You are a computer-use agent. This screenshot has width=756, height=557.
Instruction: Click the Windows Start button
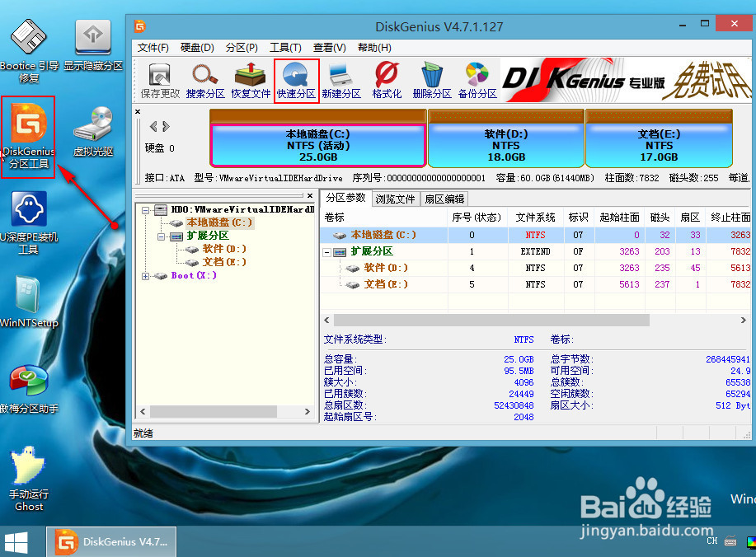pyautogui.click(x=15, y=542)
